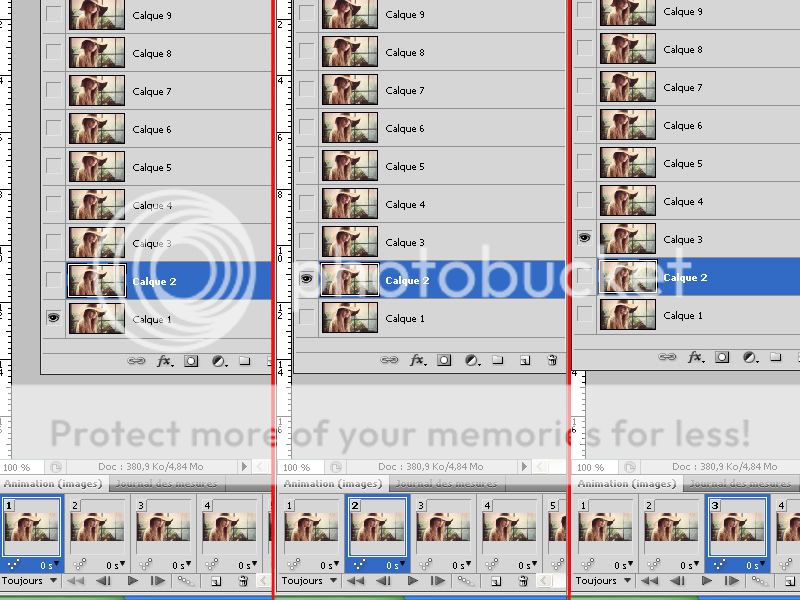Delete layer with trash in middle screenshot
The width and height of the screenshot is (800, 600).
552,360
